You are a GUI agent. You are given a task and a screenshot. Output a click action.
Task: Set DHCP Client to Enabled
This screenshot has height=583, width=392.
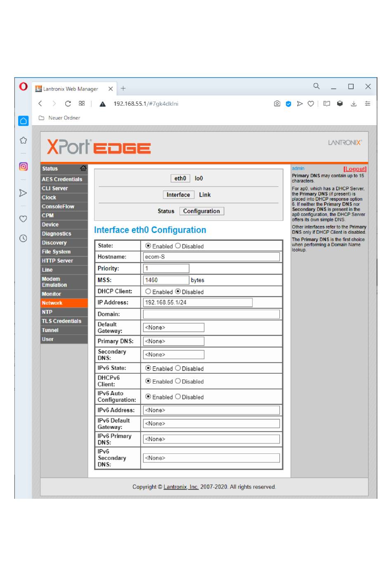(x=148, y=291)
